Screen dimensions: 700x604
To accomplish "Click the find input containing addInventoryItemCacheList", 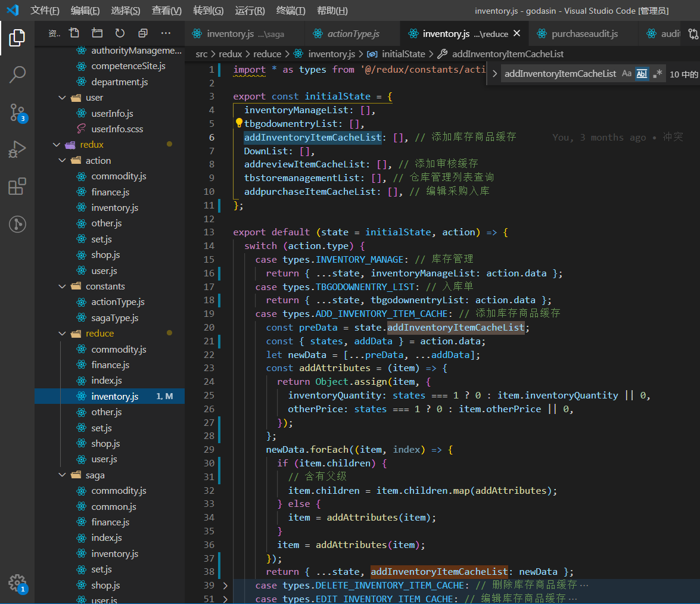I will [560, 74].
